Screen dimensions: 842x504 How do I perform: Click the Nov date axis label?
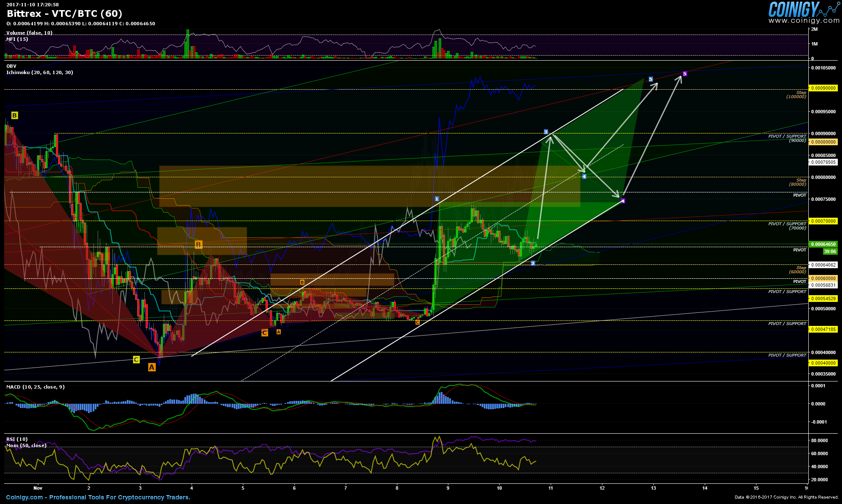[38, 488]
